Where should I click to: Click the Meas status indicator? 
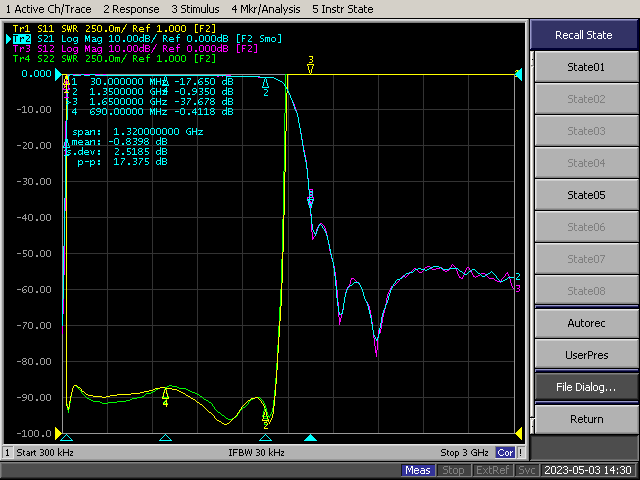tap(418, 470)
